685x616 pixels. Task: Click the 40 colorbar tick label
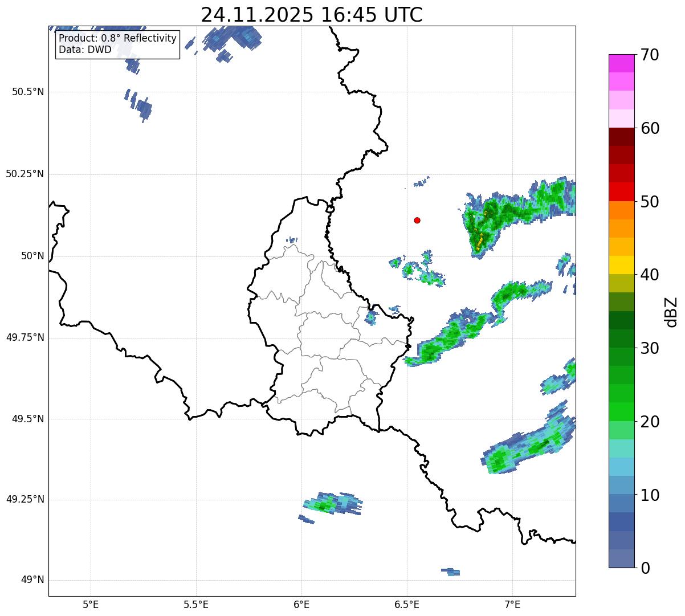[x=650, y=275]
